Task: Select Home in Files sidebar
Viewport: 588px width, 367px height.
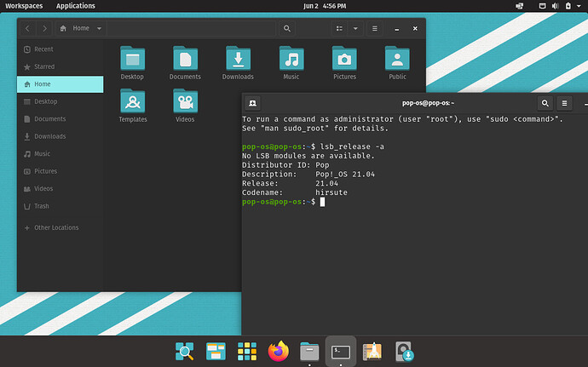Action: click(x=60, y=84)
